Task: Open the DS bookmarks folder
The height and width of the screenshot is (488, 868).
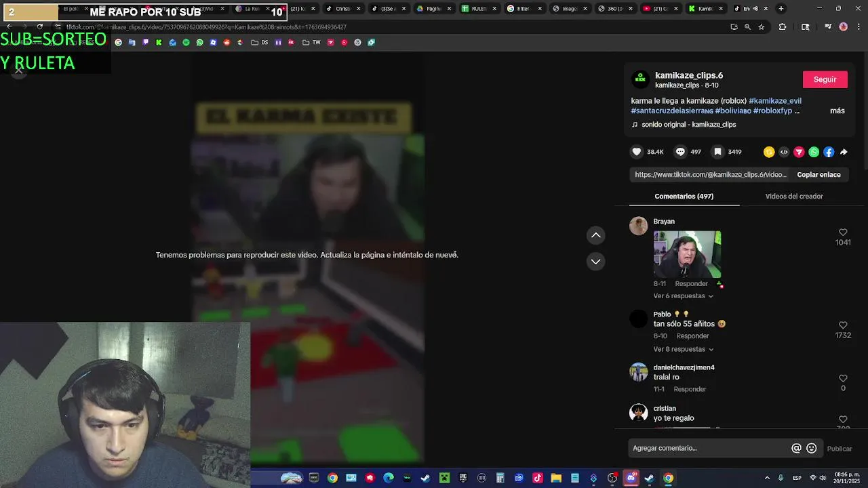Action: tap(259, 42)
